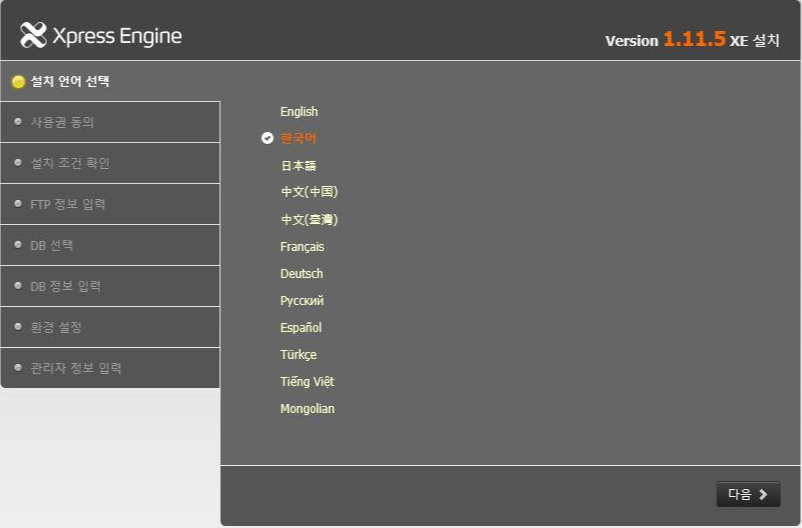The height and width of the screenshot is (528, 802).
Task: Open the 설치 조건 확인 step
Action: coord(110,163)
